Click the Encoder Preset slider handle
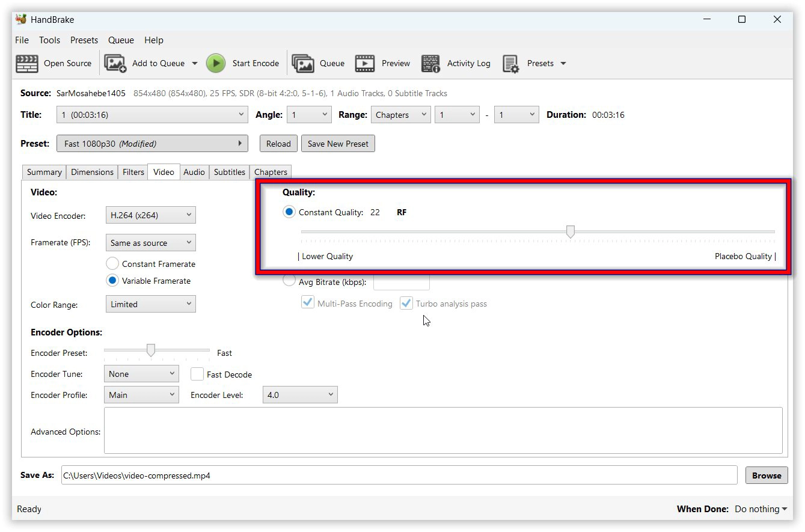 pos(151,350)
